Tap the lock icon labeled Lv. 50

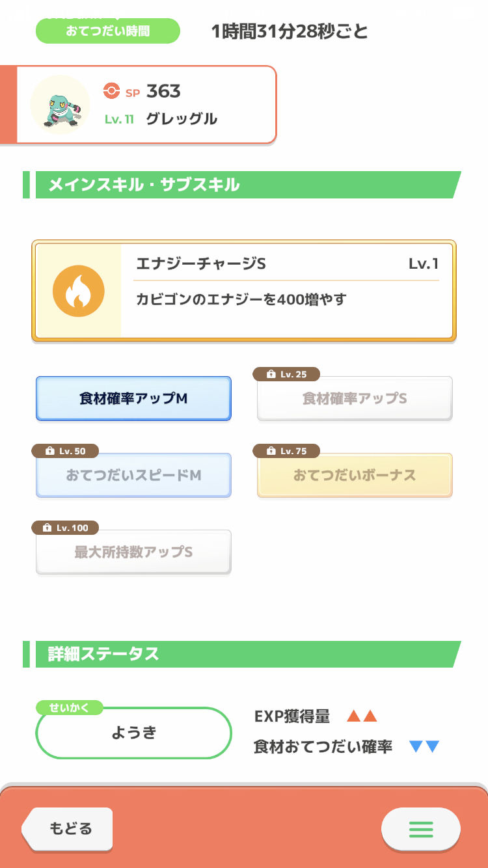click(x=49, y=451)
